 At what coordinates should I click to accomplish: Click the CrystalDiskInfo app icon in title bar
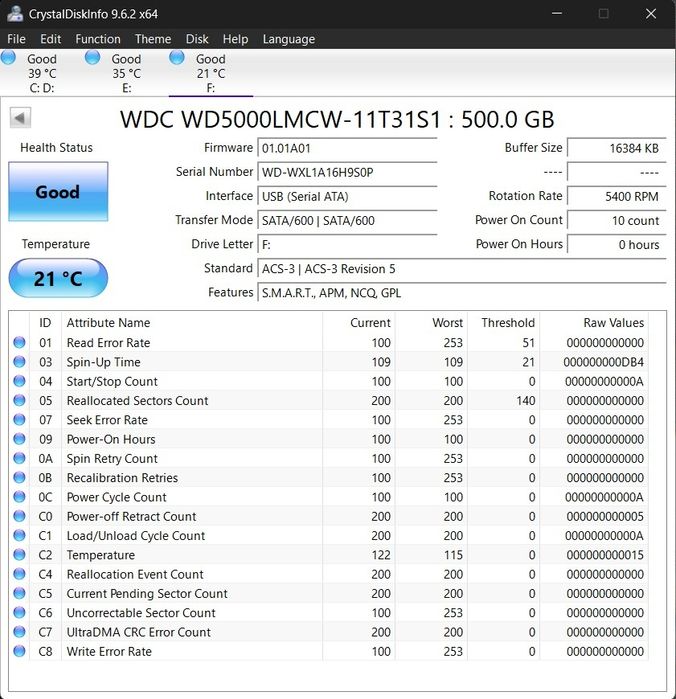pyautogui.click(x=14, y=13)
